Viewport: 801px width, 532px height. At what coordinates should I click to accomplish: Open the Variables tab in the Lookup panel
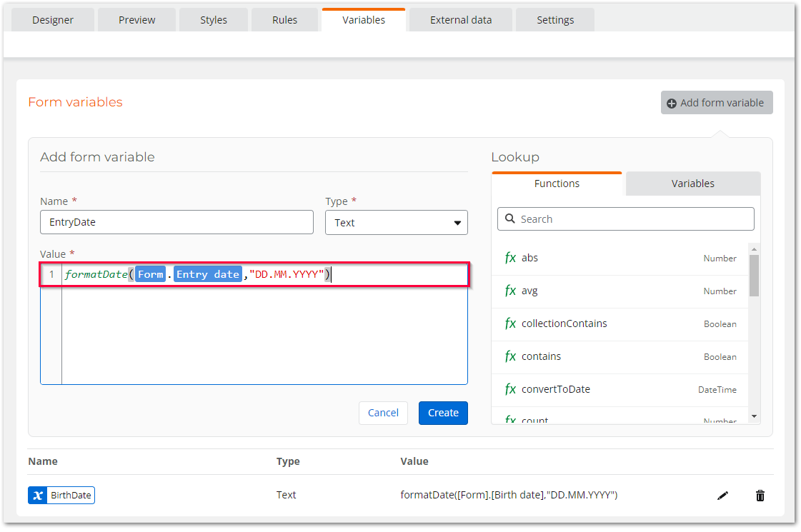point(692,184)
